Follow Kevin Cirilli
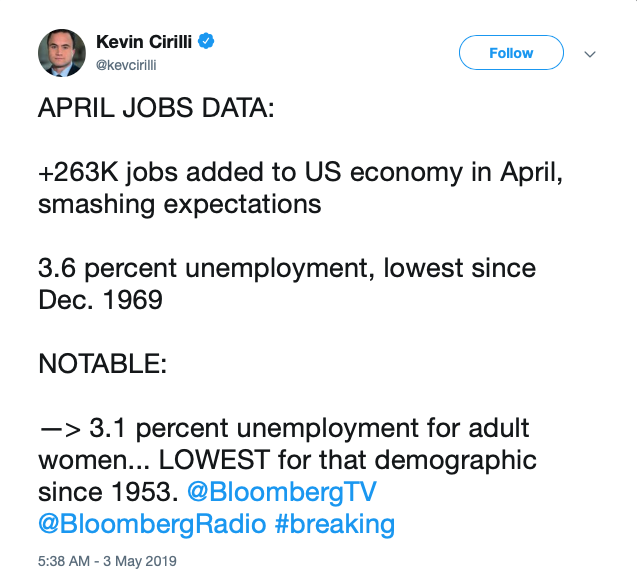Image resolution: width=637 pixels, height=579 pixels. click(x=511, y=53)
